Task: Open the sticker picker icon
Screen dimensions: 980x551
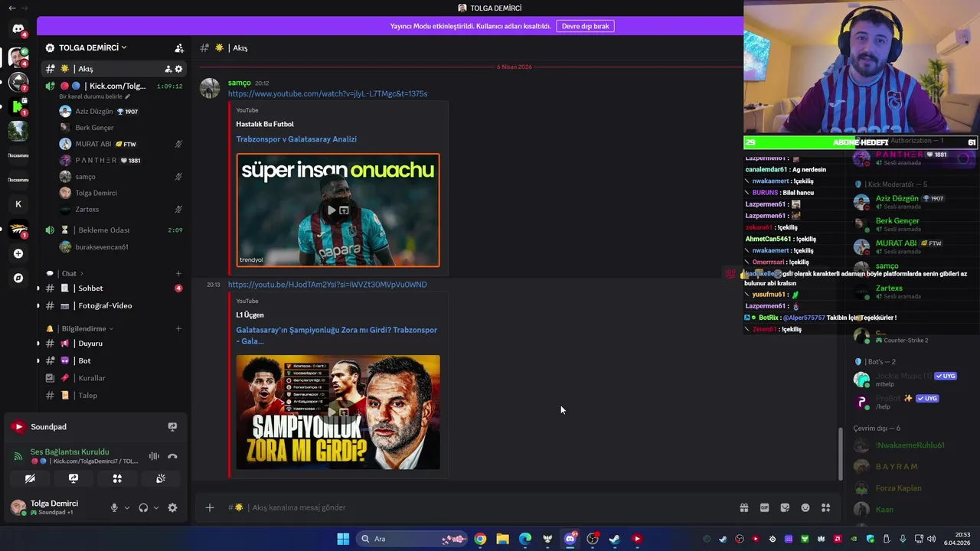Action: pyautogui.click(x=785, y=507)
